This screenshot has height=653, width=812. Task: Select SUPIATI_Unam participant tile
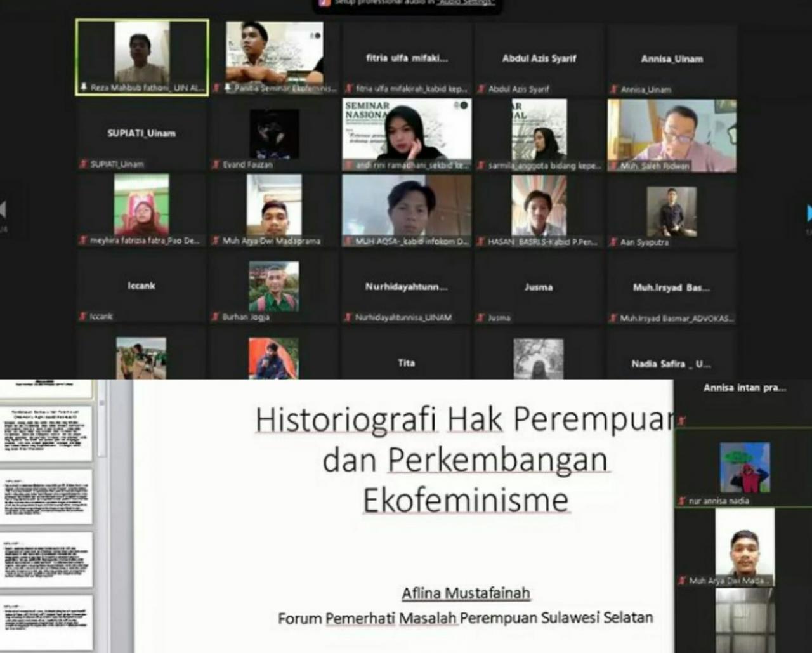[x=141, y=135]
